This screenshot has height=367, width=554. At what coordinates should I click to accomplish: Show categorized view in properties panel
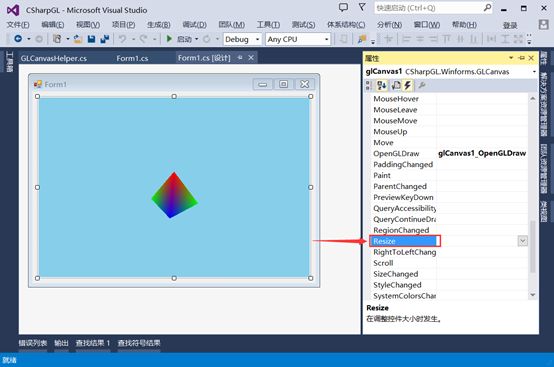click(369, 85)
